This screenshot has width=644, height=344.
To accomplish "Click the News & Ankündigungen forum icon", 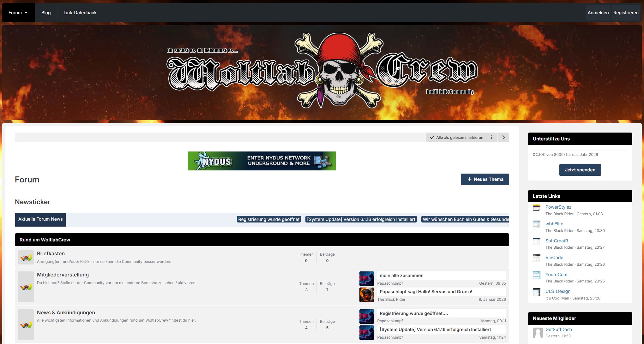I will coord(26,325).
